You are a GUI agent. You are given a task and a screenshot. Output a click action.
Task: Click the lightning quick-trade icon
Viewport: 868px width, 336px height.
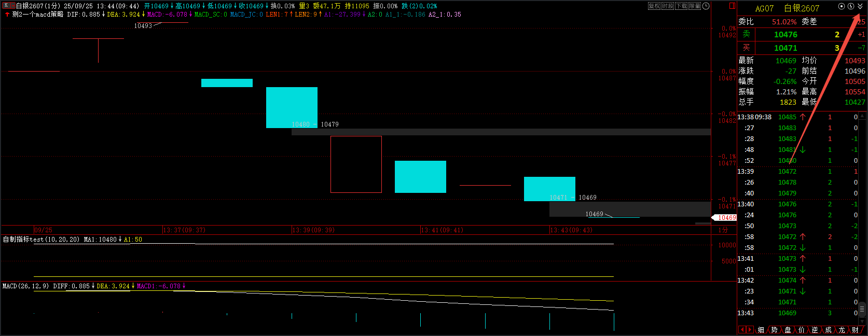pyautogui.click(x=851, y=7)
